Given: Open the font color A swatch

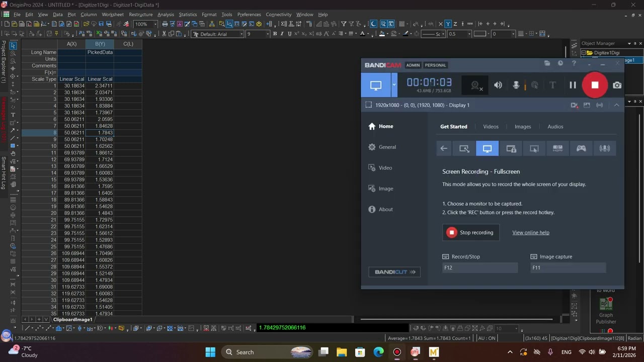Looking at the screenshot, I should pos(362,34).
